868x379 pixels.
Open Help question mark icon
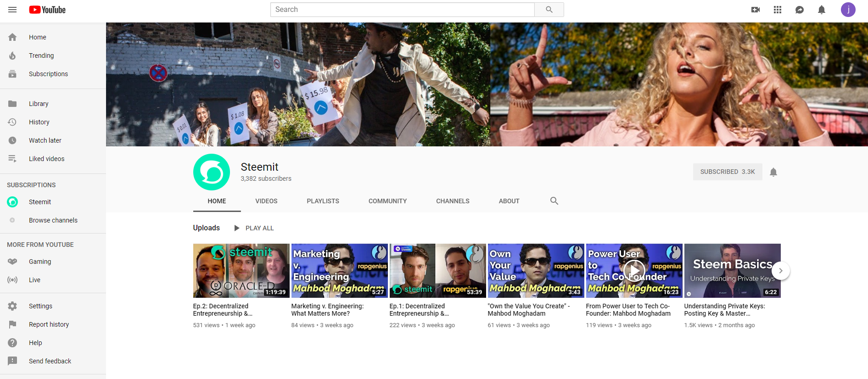pos(12,343)
